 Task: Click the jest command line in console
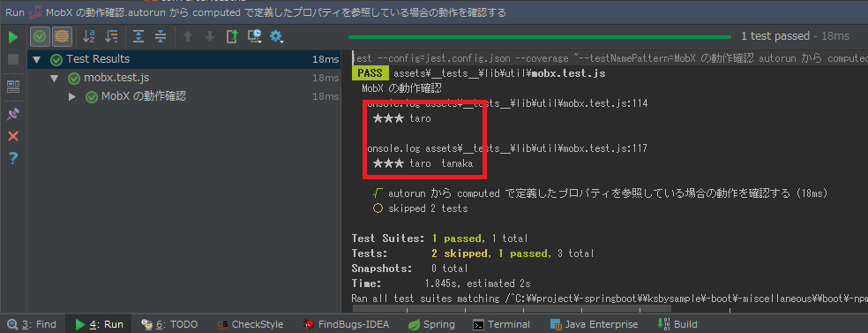(x=610, y=58)
